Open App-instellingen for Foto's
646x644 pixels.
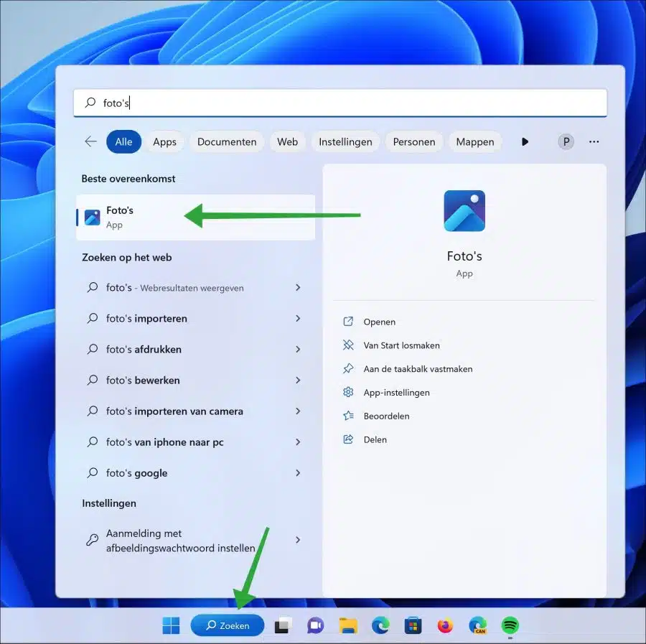click(x=396, y=392)
